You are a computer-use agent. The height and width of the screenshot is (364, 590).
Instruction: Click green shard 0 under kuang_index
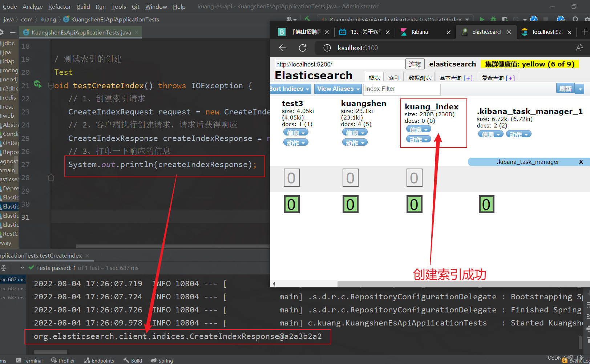(x=414, y=204)
